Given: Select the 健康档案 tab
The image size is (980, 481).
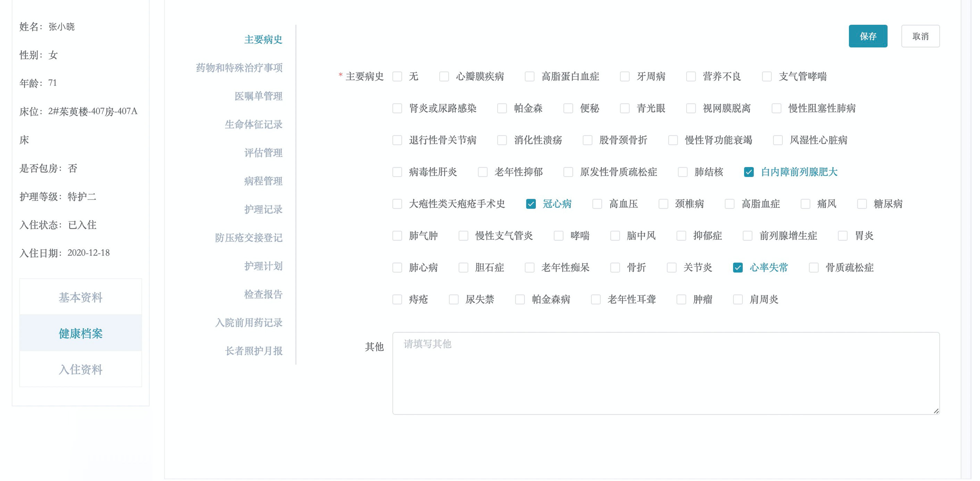Looking at the screenshot, I should [81, 333].
